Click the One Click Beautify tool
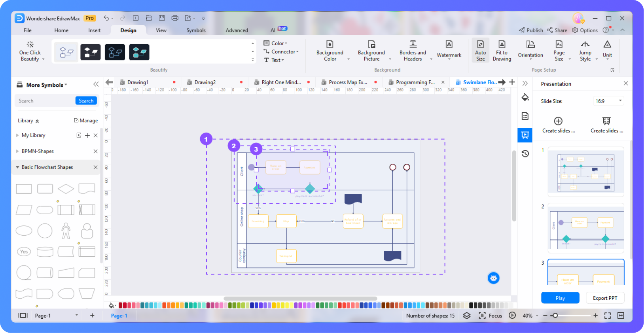 30,51
